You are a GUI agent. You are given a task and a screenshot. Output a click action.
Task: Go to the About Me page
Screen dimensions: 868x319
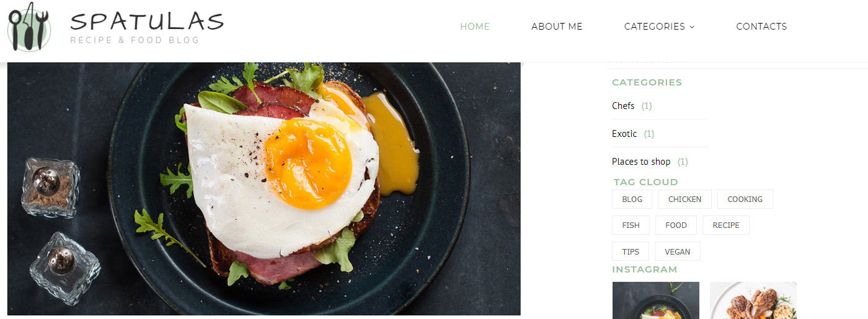point(557,27)
